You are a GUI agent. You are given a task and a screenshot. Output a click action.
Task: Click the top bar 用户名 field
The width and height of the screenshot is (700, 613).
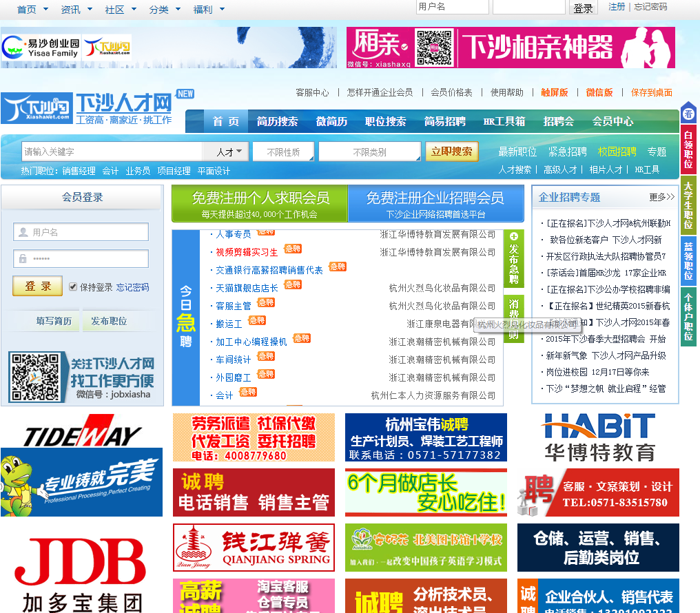coord(452,7)
